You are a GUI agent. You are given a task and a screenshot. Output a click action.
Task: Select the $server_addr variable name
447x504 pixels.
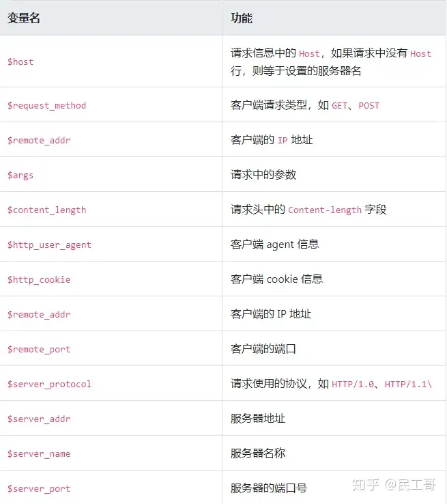(39, 419)
